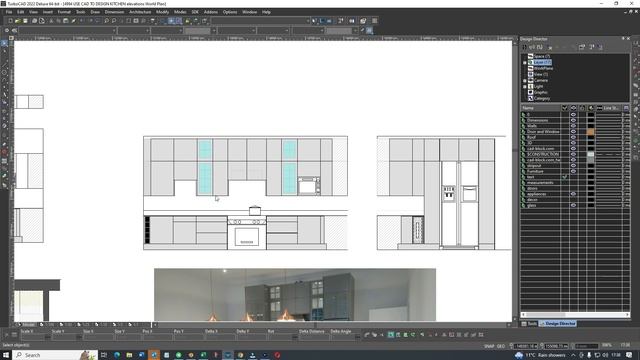Open File Explorer from taskbar

[129, 355]
